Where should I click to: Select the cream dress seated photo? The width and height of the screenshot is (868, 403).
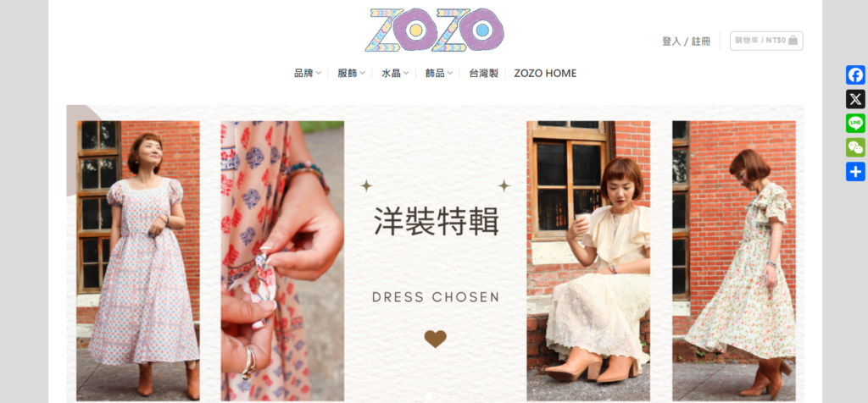point(588,261)
